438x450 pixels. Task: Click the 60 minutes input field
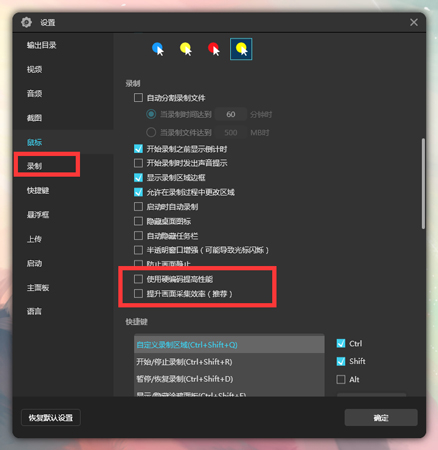pos(231,114)
